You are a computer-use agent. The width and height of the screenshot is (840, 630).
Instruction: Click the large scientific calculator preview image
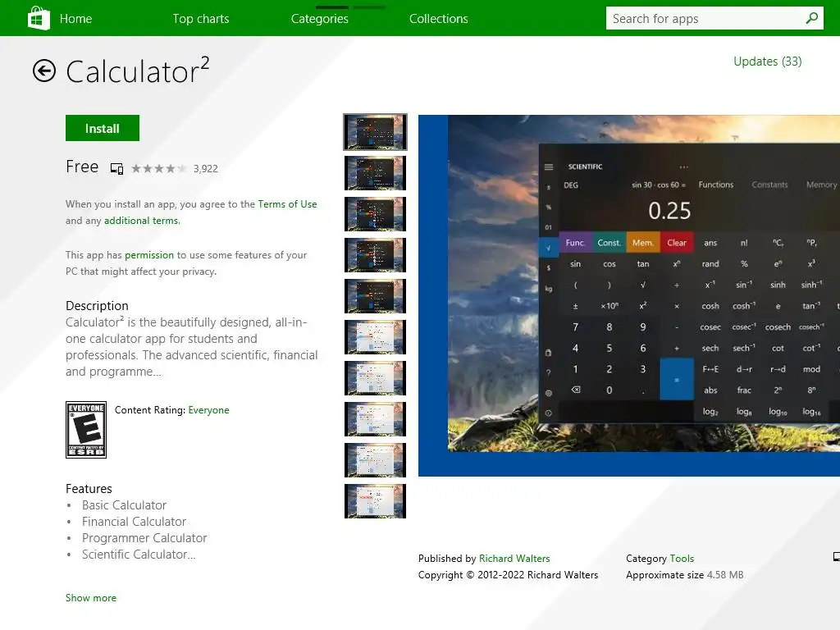629,295
